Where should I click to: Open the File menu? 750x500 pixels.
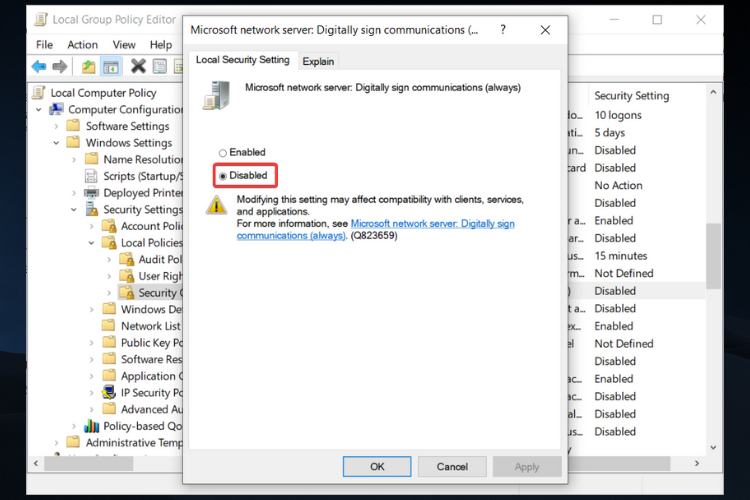[x=44, y=44]
